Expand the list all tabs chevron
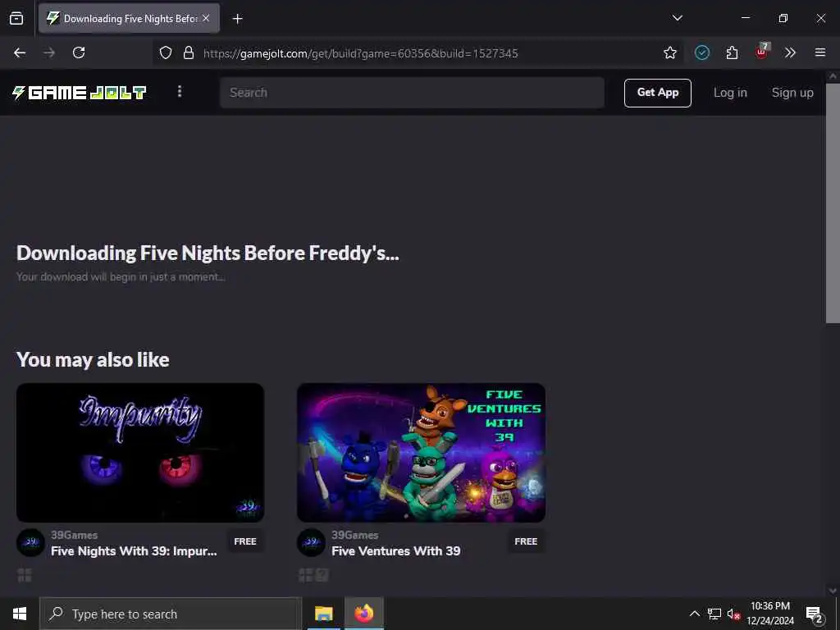 point(677,18)
